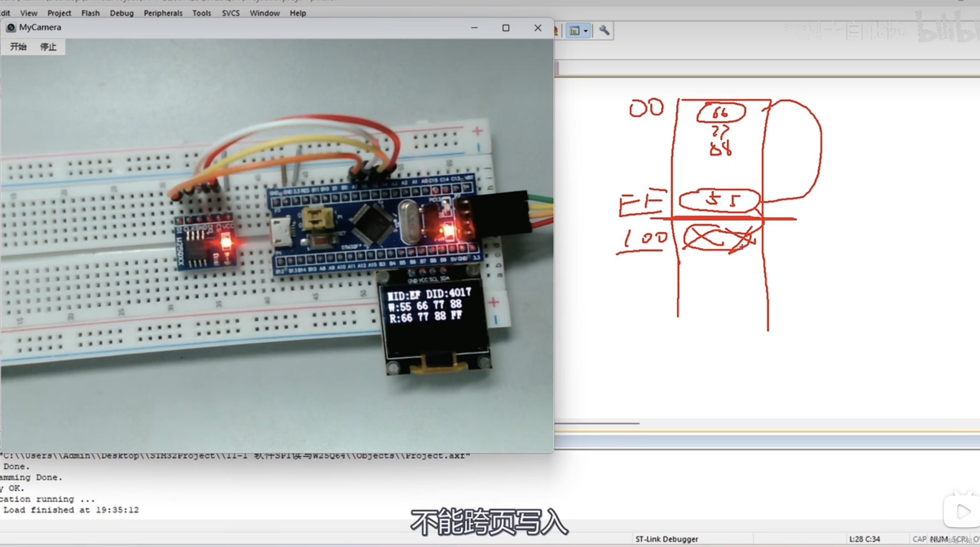Click the MyCamera app icon in titlebar
Image resolution: width=980 pixels, height=547 pixels.
point(11,28)
